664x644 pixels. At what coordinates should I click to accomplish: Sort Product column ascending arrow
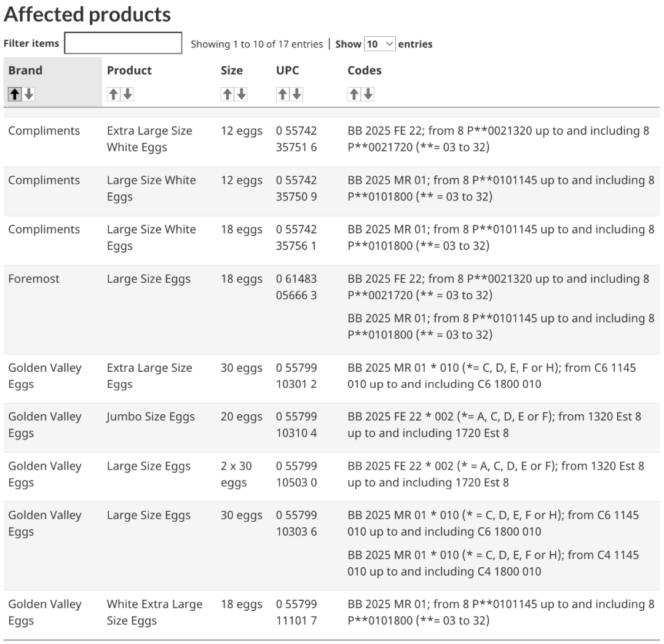(x=113, y=94)
